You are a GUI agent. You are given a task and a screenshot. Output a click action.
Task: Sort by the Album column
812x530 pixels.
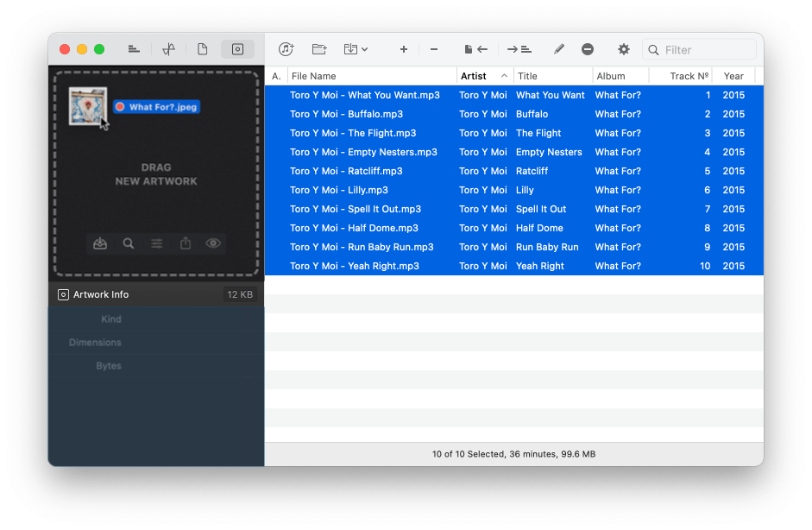pos(620,76)
